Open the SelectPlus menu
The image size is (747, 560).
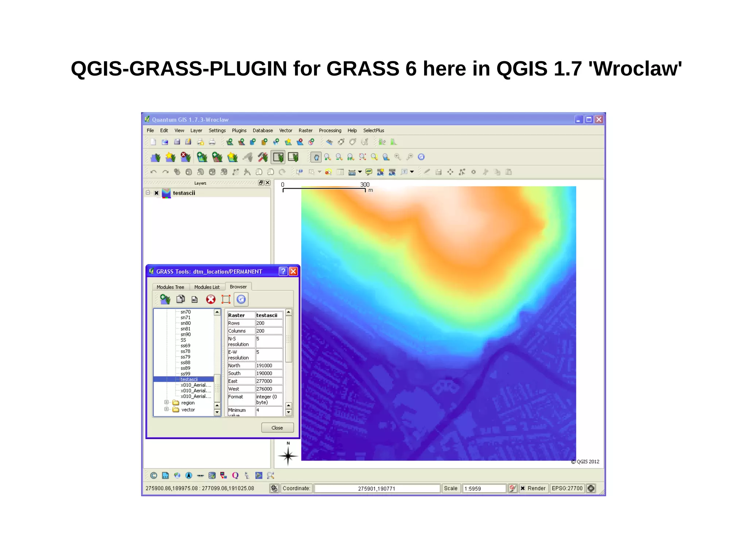coord(373,130)
